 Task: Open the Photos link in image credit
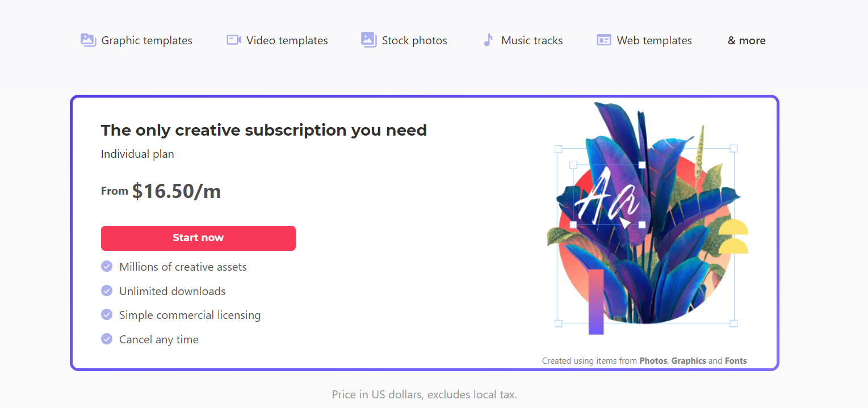pos(653,361)
